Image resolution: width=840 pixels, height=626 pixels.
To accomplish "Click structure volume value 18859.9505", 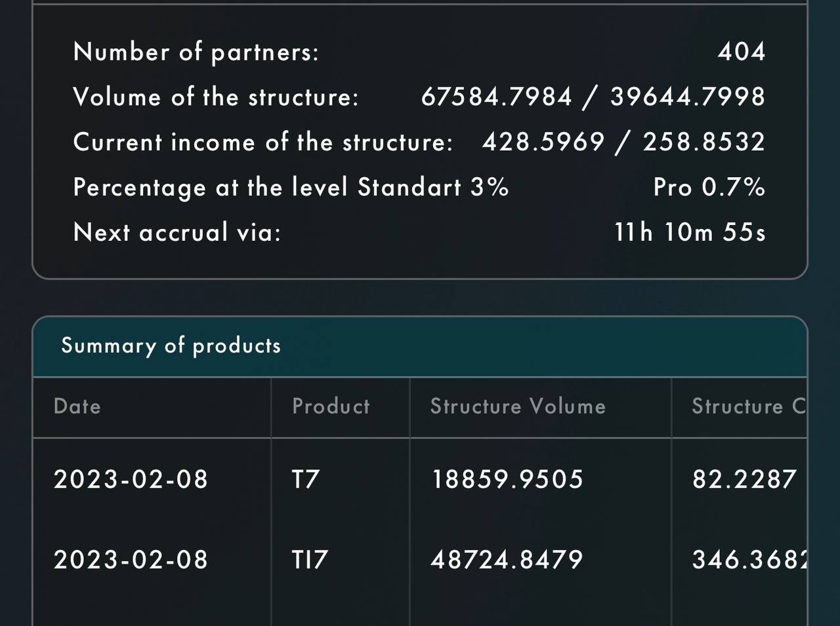I will point(507,479).
